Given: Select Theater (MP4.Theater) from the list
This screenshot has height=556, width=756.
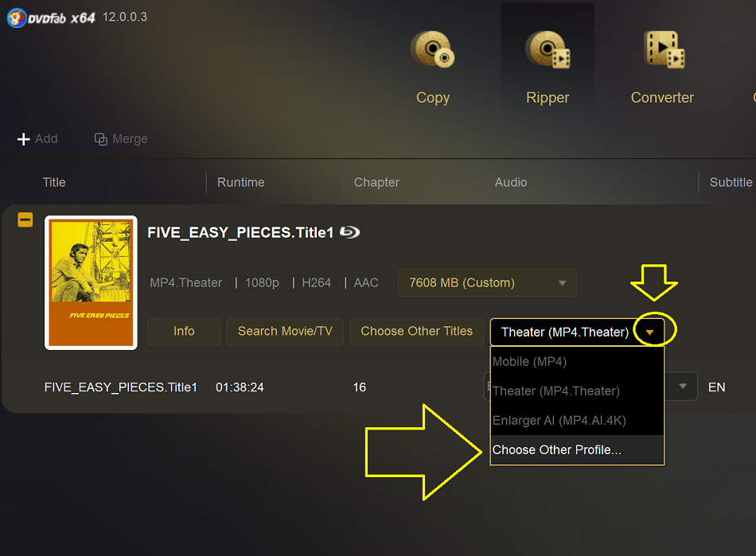Looking at the screenshot, I should coord(577,391).
